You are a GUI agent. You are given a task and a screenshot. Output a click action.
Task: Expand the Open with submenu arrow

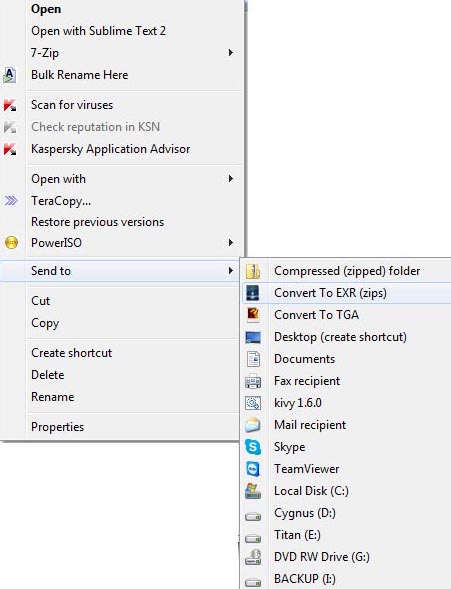[x=231, y=179]
